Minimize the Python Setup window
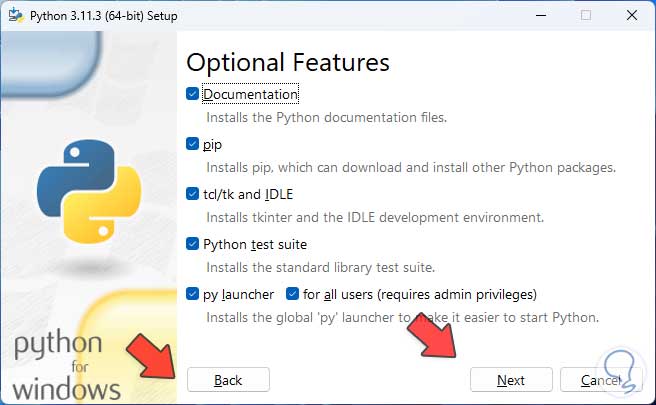Viewport: 656px width, 405px height. pyautogui.click(x=539, y=15)
